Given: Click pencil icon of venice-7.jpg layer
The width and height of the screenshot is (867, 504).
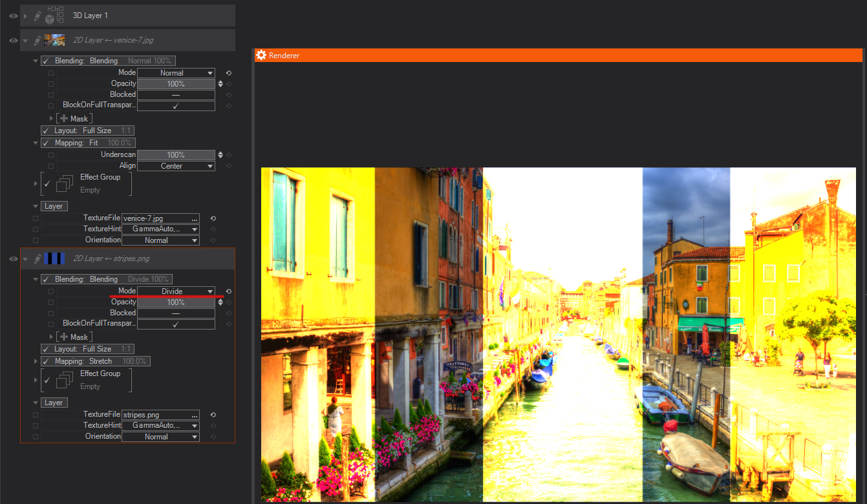Looking at the screenshot, I should [x=37, y=40].
